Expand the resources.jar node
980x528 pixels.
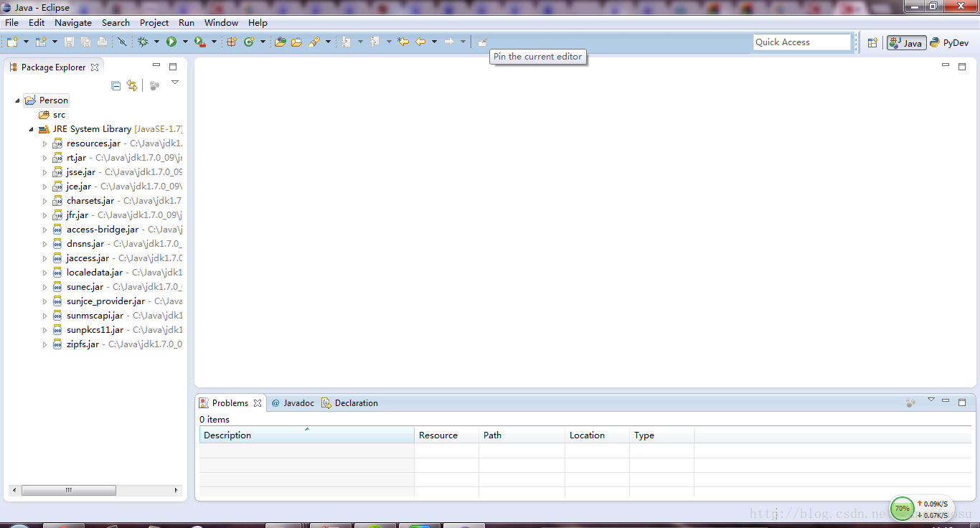click(x=44, y=143)
